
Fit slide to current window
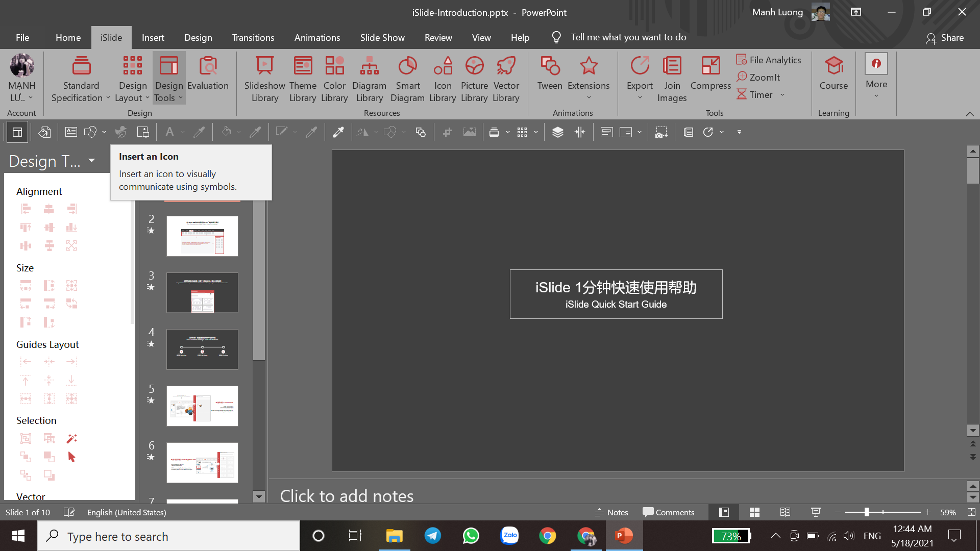point(971,512)
